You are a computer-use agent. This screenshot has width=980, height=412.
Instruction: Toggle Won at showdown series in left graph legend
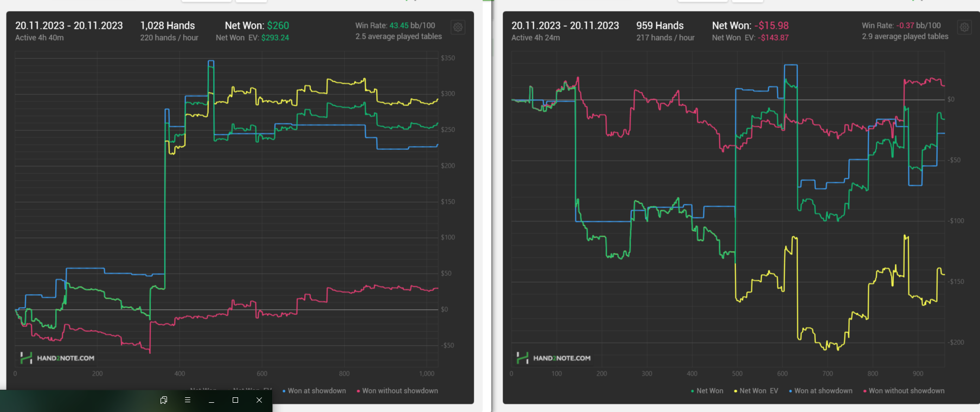pos(314,391)
